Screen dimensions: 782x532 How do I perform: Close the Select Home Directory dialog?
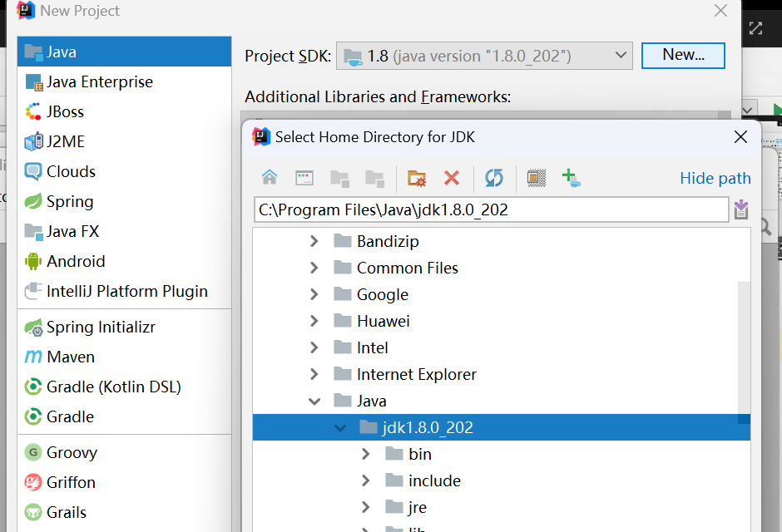coord(740,137)
